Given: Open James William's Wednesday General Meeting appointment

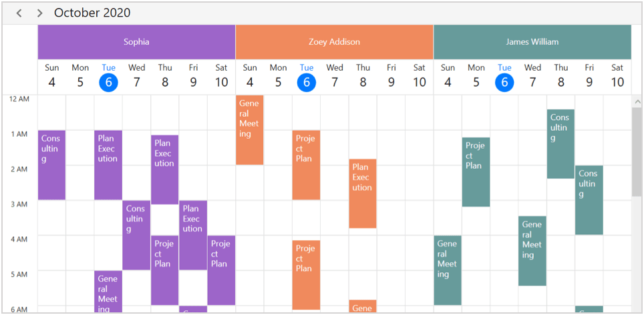Looking at the screenshot, I should [532, 250].
